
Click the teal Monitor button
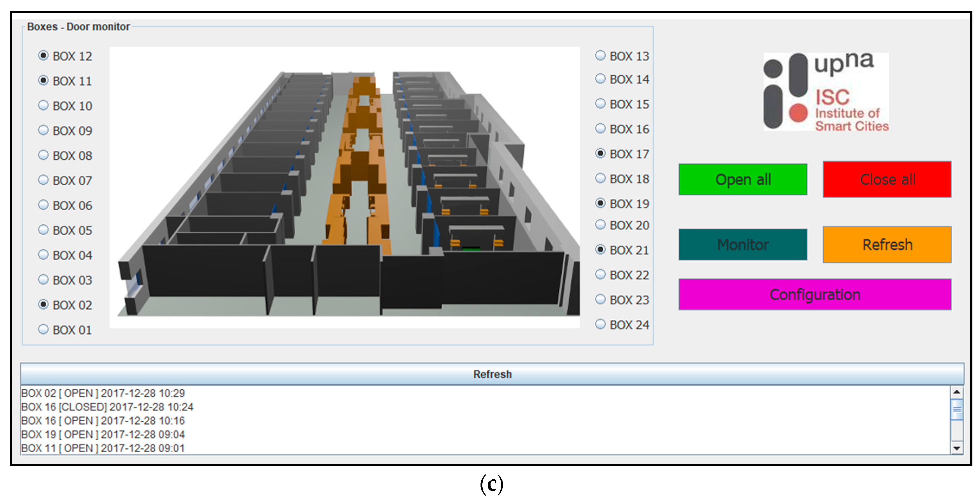click(742, 245)
